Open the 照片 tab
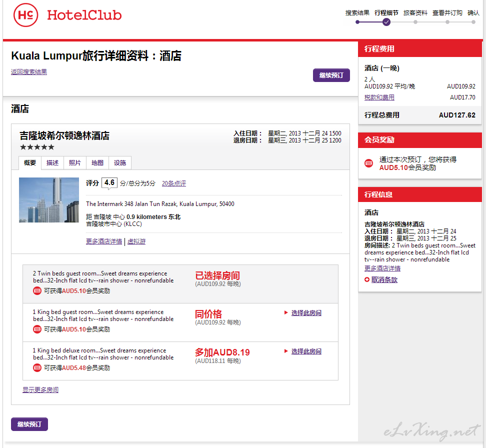This screenshot has height=448, width=486. (x=74, y=163)
